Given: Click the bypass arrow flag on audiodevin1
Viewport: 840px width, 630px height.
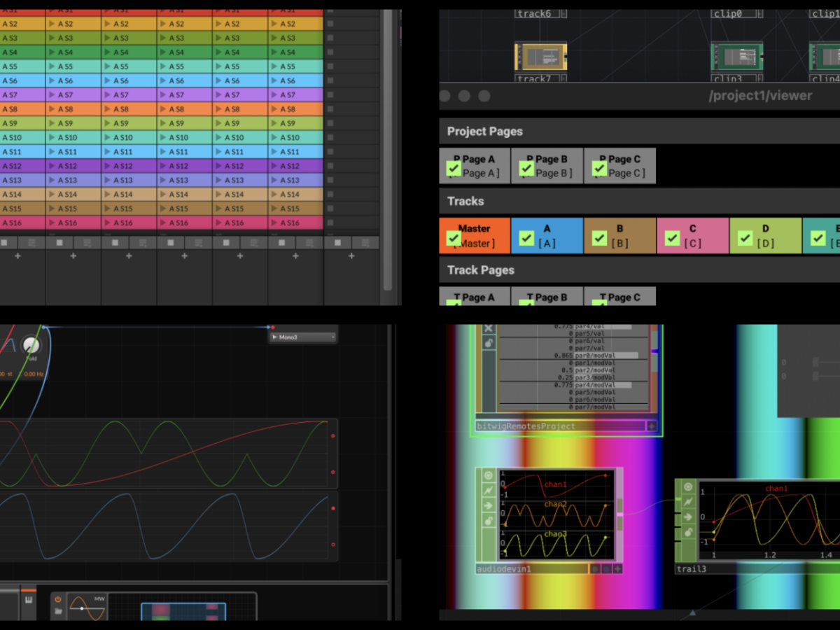Looking at the screenshot, I should pyautogui.click(x=488, y=505).
